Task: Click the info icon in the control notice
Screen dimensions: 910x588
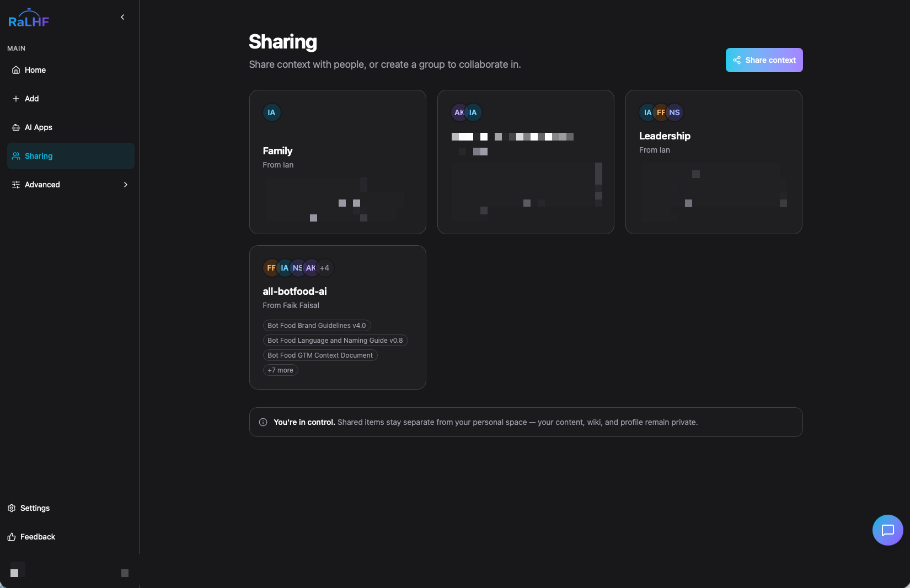Action: click(x=263, y=422)
